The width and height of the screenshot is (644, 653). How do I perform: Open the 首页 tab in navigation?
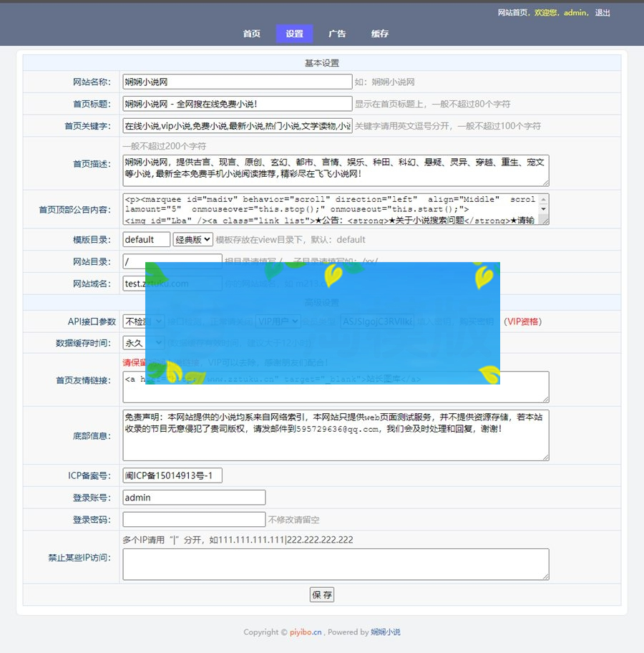251,33
